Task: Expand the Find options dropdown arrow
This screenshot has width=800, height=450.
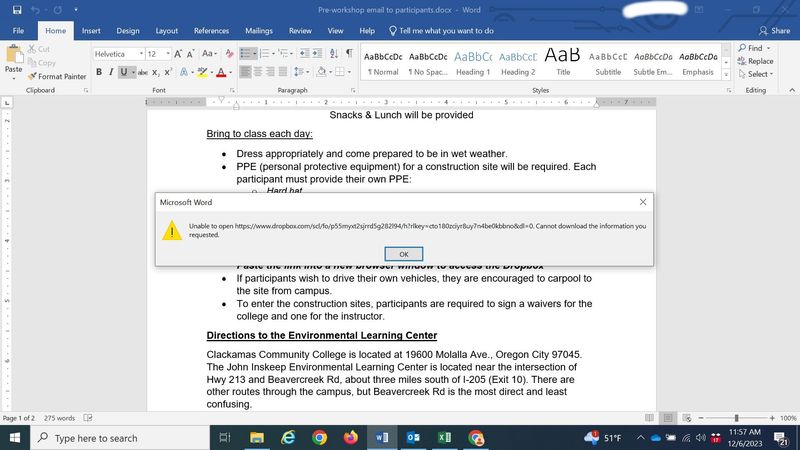Action: coord(769,48)
